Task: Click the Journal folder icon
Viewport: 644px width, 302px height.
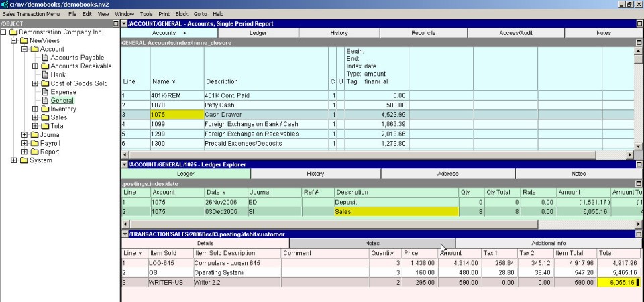Action: coord(34,135)
